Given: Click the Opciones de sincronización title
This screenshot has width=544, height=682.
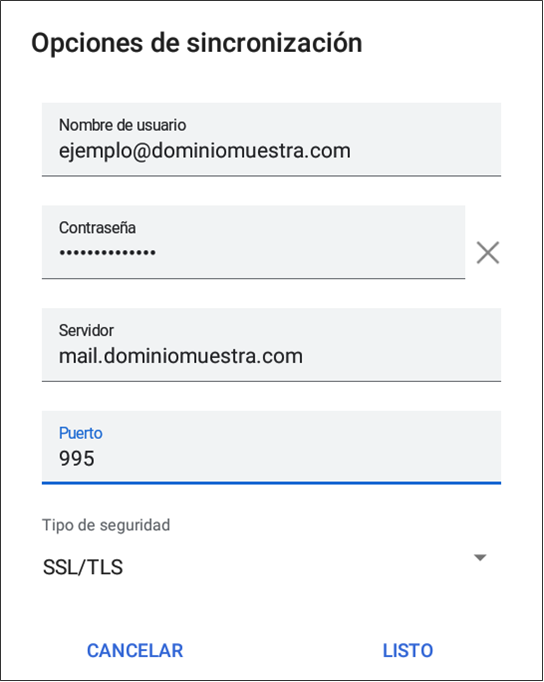Looking at the screenshot, I should [197, 43].
